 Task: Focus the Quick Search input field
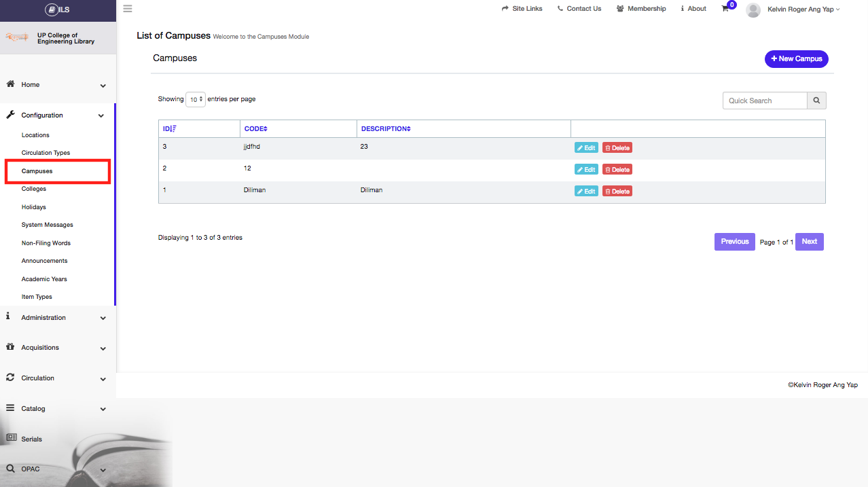(x=765, y=101)
